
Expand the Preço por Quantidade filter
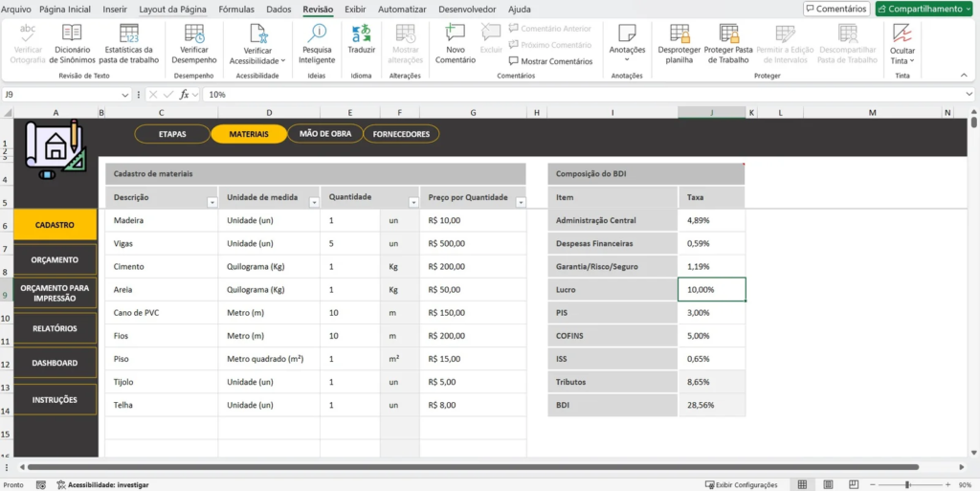click(521, 202)
